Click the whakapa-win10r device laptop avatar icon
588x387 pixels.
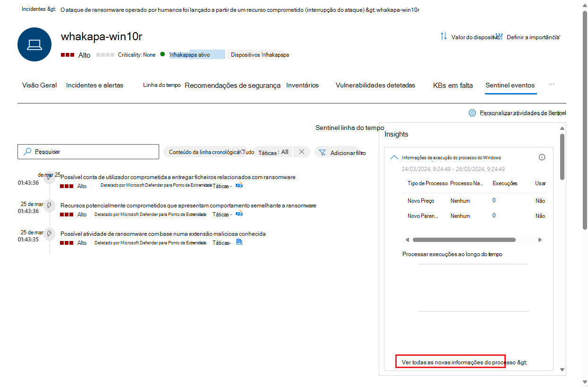point(34,44)
